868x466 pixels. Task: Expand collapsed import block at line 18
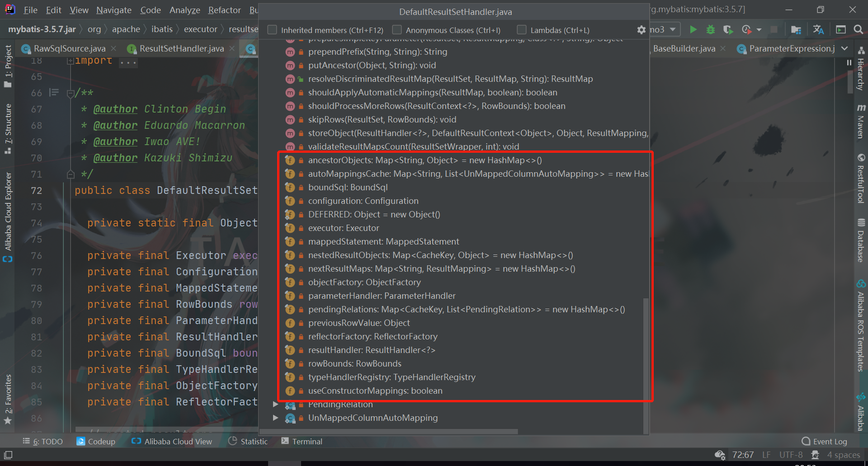pos(70,61)
